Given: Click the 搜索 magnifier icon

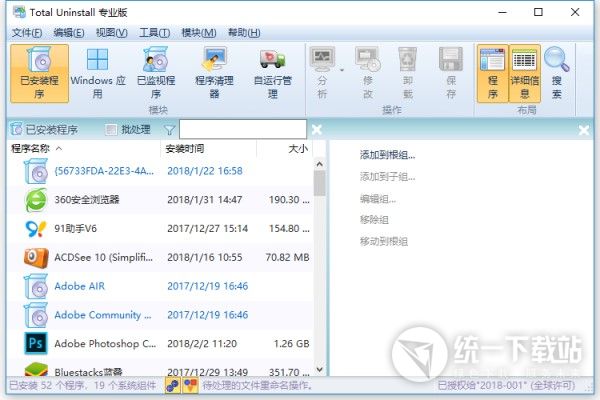Looking at the screenshot, I should pos(557,74).
